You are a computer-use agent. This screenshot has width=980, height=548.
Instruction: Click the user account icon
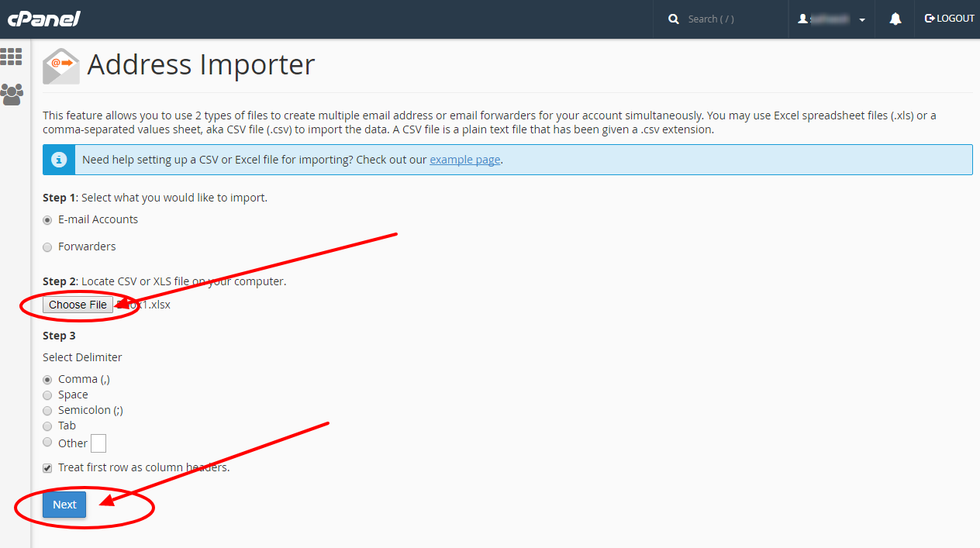coord(803,19)
